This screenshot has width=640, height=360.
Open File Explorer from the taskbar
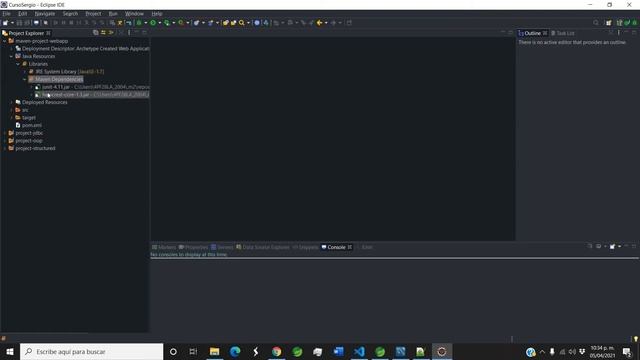tap(214, 351)
